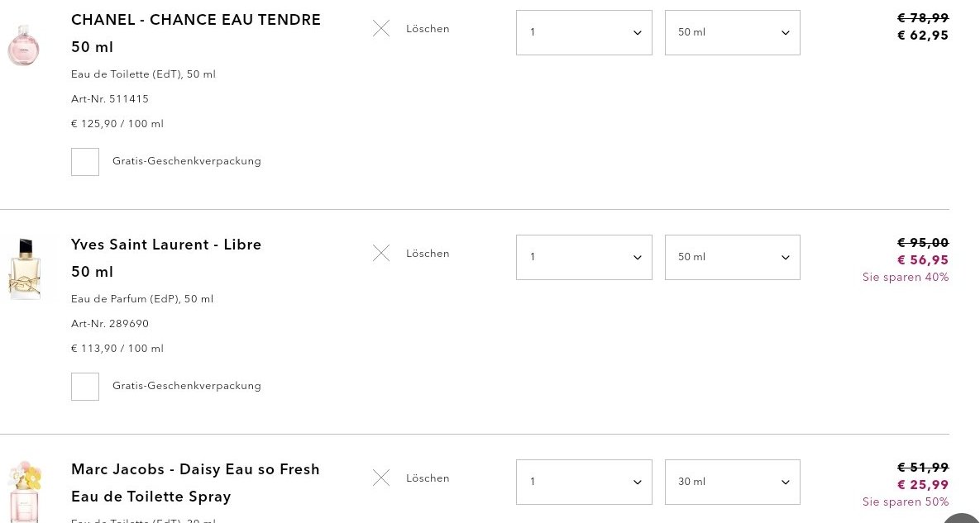980x523 pixels.
Task: Open Marc Jacobs Daisy Eau so Fresh title
Action: pos(195,483)
